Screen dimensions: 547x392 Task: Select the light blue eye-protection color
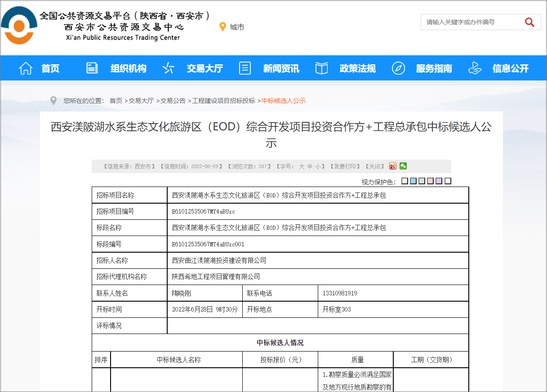[413, 181]
